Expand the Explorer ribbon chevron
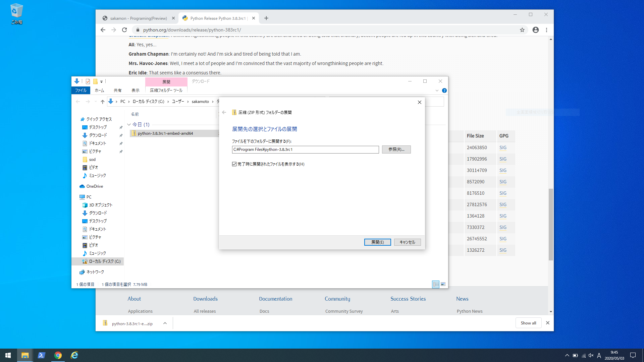Image resolution: width=644 pixels, height=362 pixels. click(437, 90)
